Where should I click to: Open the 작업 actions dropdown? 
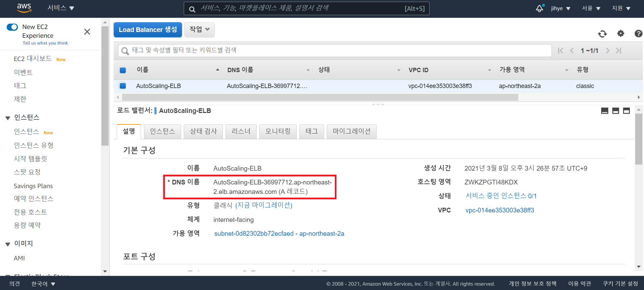coord(200,30)
